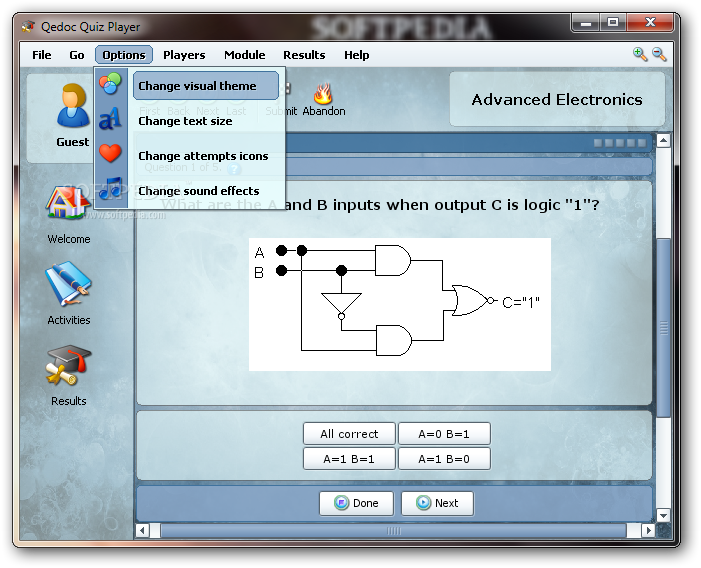
Task: Click the vertical scrollbar up arrow
Action: pos(663,141)
